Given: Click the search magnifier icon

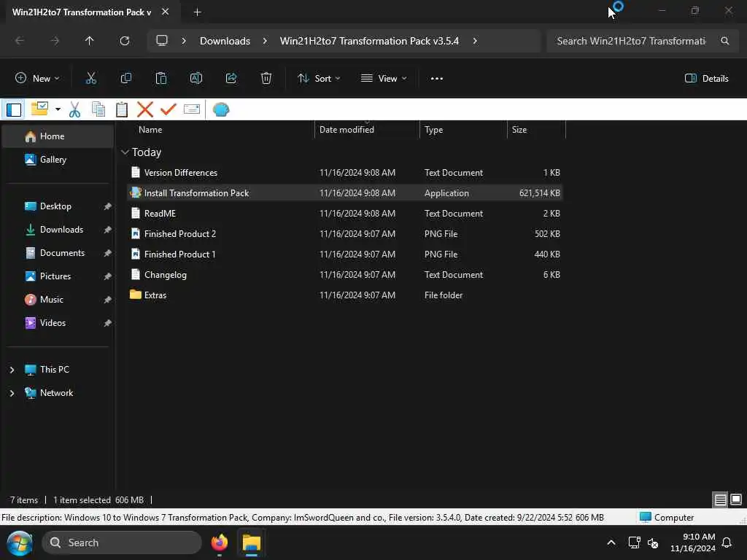Looking at the screenshot, I should coord(724,41).
